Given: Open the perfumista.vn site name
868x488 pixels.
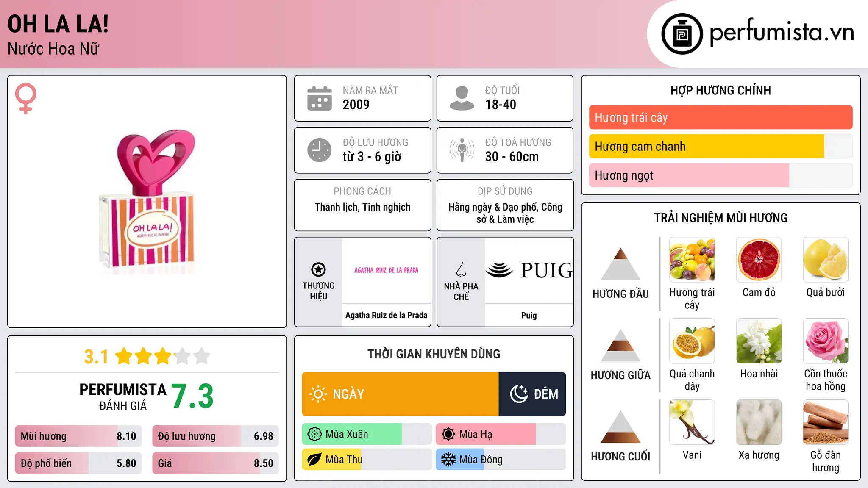Looking at the screenshot, I should (x=782, y=32).
